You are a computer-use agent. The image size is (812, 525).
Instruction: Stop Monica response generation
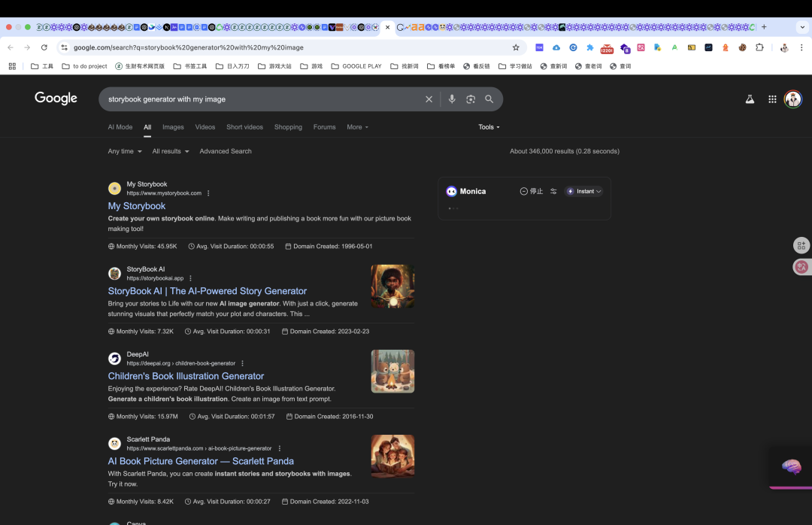[x=532, y=191]
